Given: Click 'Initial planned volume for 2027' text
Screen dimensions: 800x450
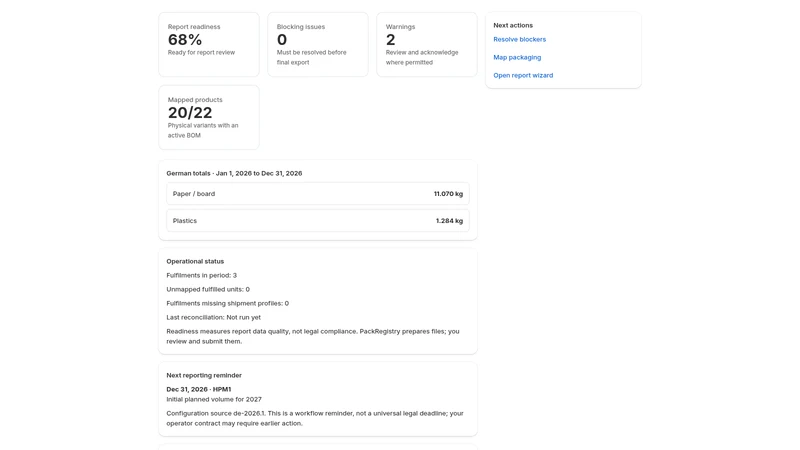Looking at the screenshot, I should pos(214,399).
